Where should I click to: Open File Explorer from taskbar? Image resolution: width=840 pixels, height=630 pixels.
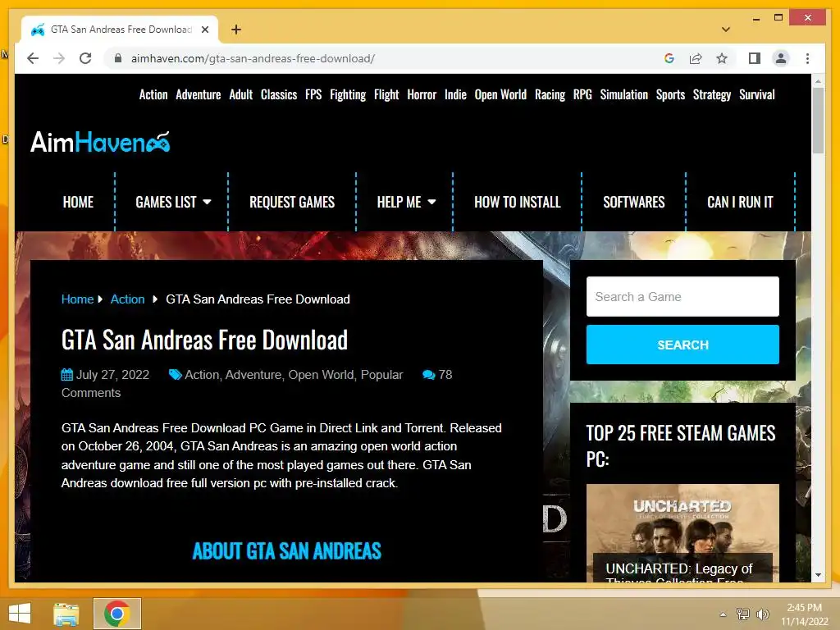pyautogui.click(x=66, y=614)
